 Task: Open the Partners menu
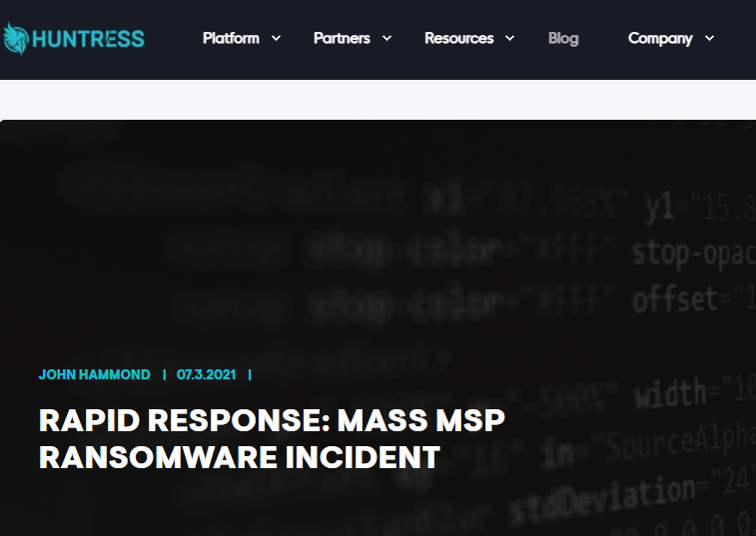tap(342, 38)
